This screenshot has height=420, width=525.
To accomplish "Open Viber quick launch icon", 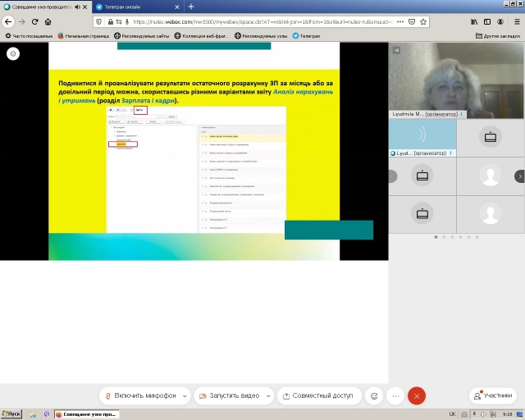I will coord(47,414).
